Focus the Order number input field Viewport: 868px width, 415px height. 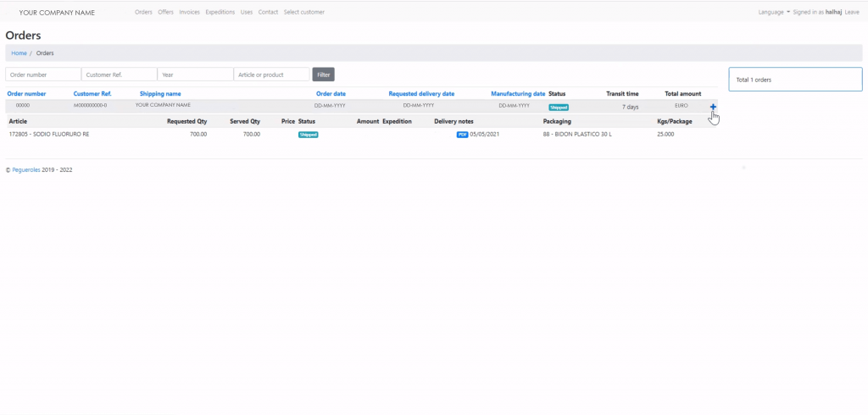coord(43,75)
